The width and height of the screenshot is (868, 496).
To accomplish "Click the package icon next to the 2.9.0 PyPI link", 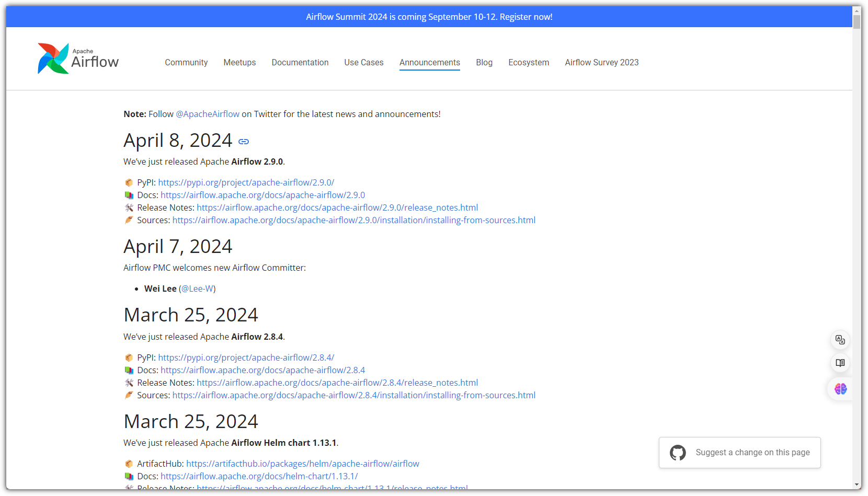I will pyautogui.click(x=129, y=182).
